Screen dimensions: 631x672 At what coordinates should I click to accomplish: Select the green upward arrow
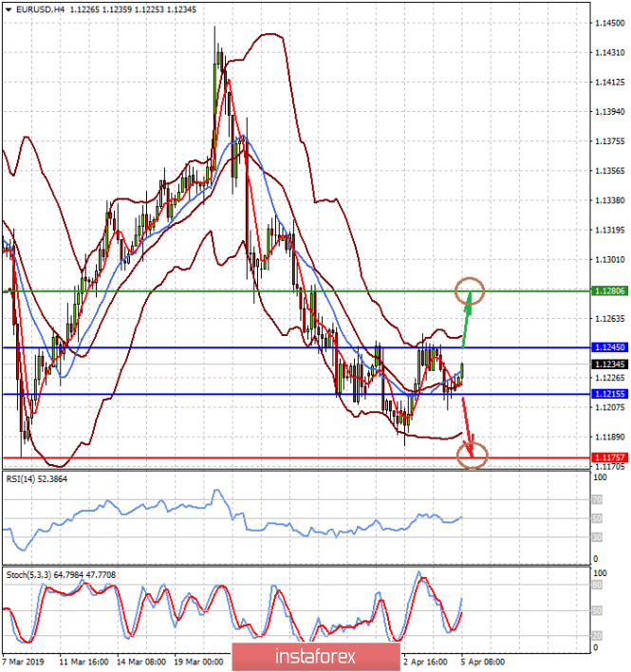pyautogui.click(x=466, y=317)
